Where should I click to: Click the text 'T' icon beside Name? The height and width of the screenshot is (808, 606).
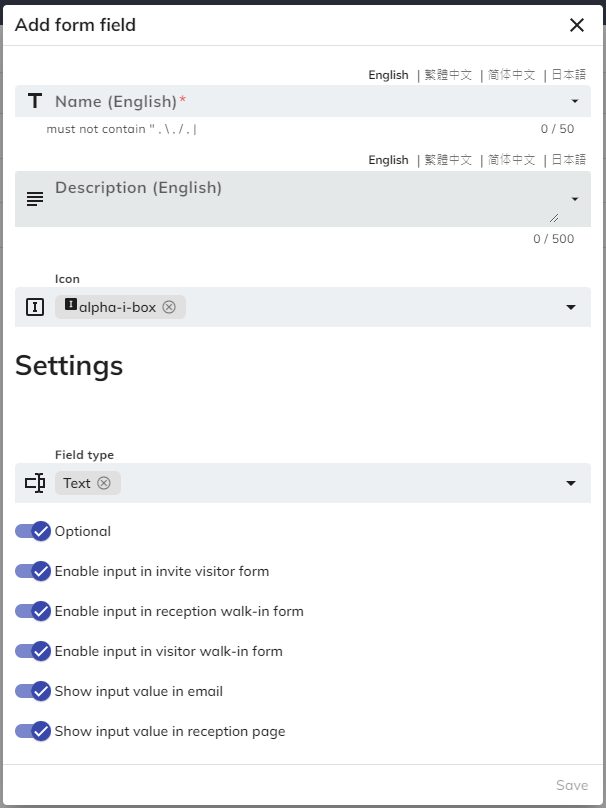pyautogui.click(x=35, y=101)
